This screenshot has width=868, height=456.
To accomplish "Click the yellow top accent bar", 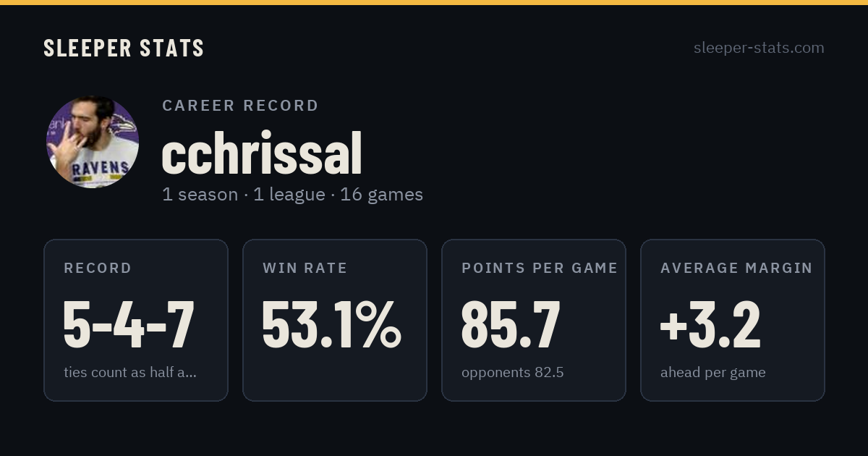I will 434,2.
